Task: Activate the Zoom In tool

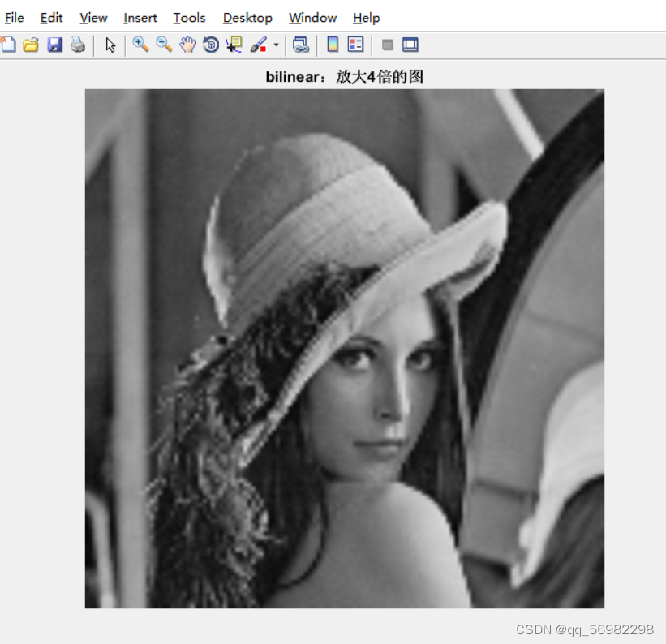Action: [140, 45]
